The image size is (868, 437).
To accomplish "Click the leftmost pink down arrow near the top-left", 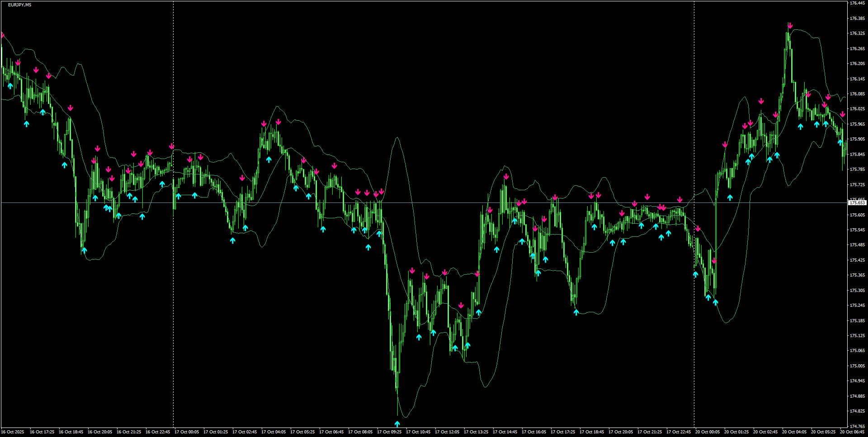I will (x=3, y=34).
